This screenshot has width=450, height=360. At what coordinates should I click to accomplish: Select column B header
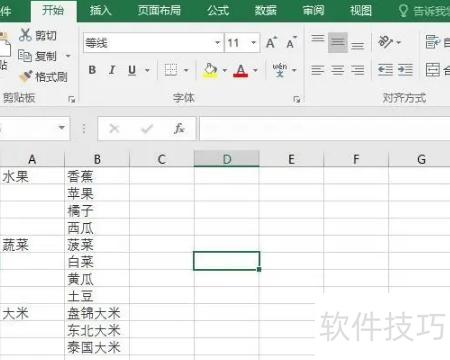click(97, 159)
